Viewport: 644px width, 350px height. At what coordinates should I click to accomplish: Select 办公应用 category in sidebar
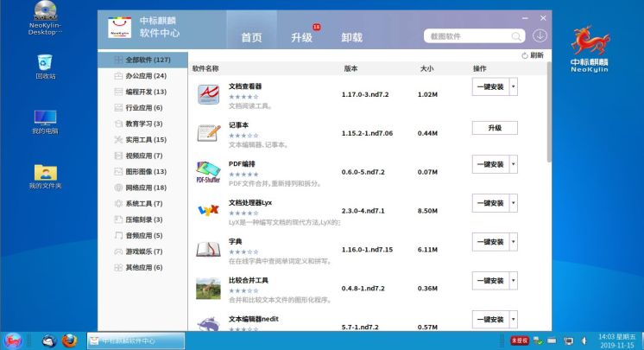[145, 76]
